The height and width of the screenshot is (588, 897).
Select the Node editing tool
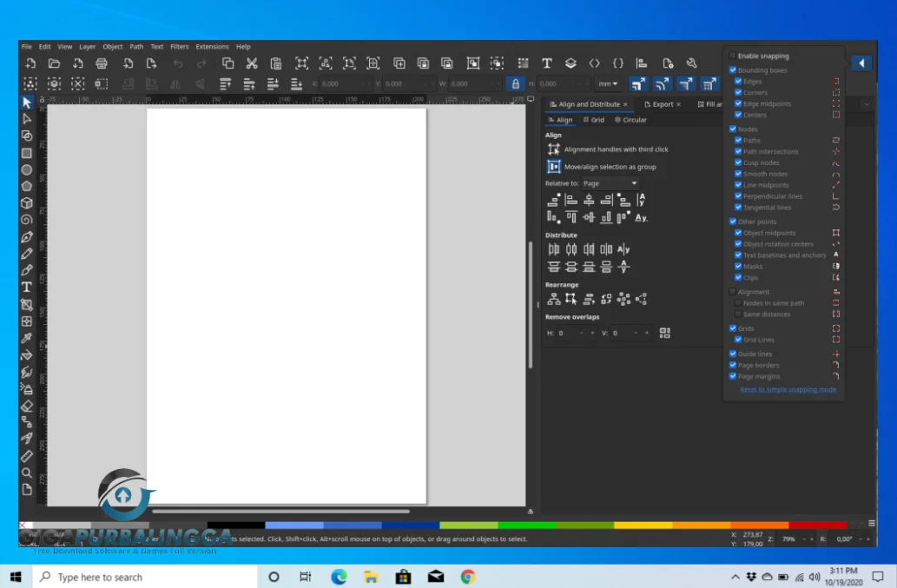click(x=26, y=118)
